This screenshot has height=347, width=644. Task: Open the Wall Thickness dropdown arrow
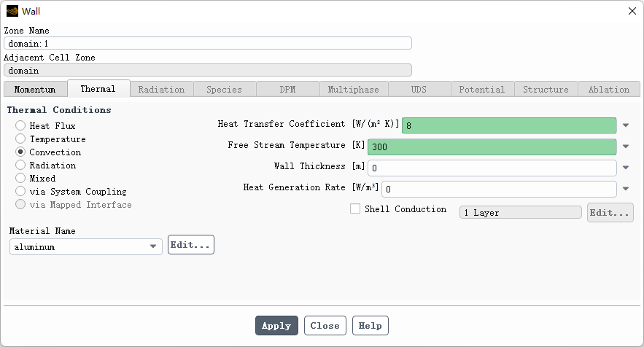click(x=626, y=168)
